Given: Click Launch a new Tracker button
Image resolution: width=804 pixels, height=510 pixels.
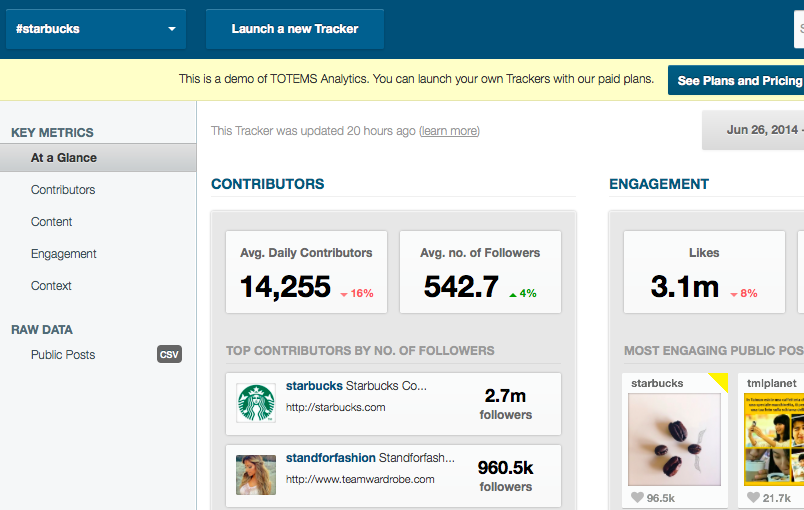Looking at the screenshot, I should pos(295,29).
